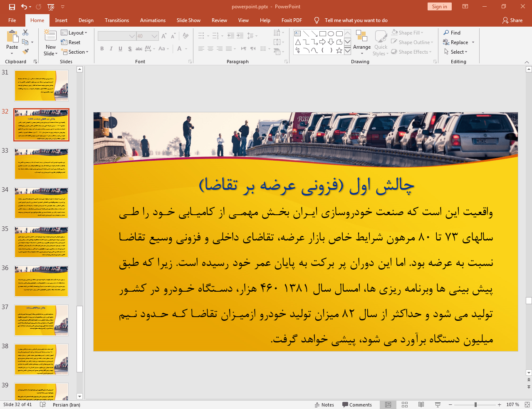Undo the last action in the Quick Access Toolbar
532x409 pixels.
[x=24, y=7]
